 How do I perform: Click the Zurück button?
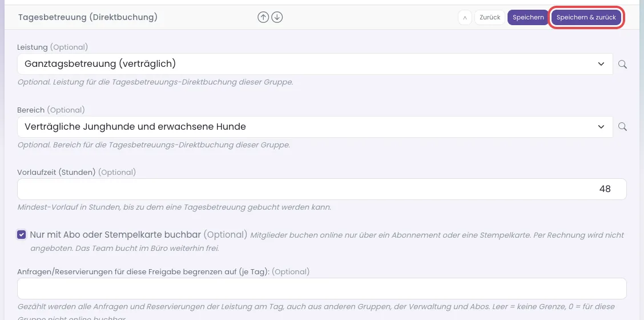click(490, 17)
